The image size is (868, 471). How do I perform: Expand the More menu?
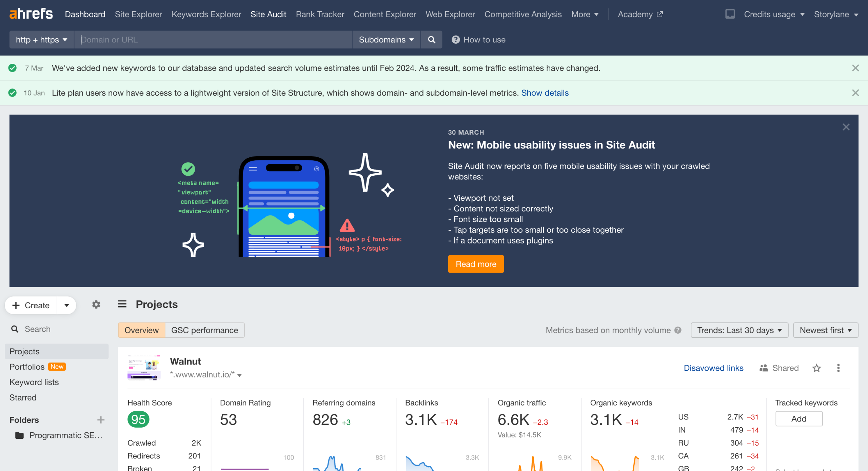[x=585, y=14]
